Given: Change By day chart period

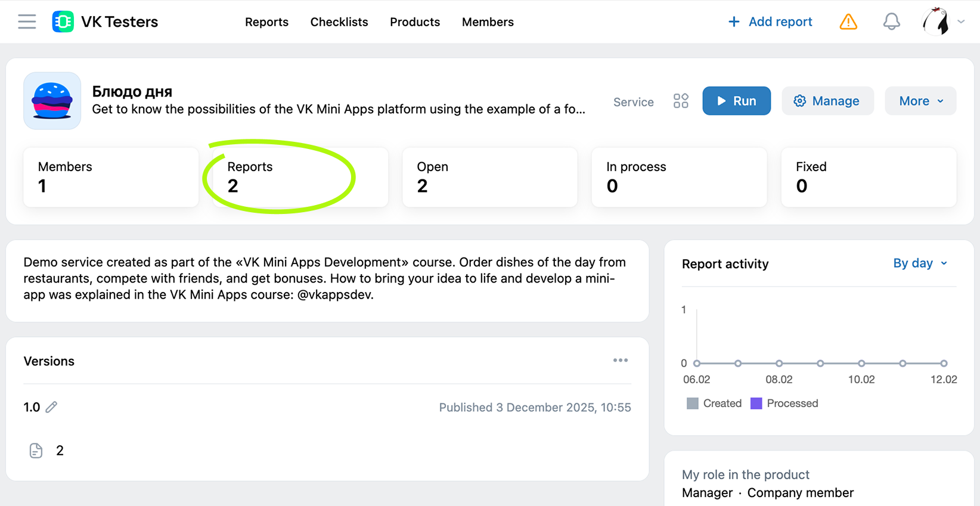Looking at the screenshot, I should (920, 263).
